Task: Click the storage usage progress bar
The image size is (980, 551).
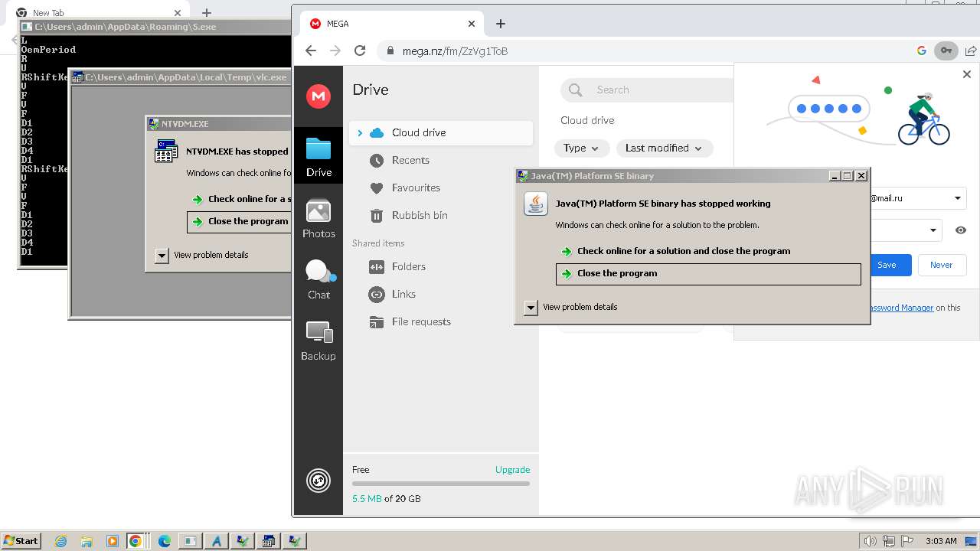Action: coord(441,484)
